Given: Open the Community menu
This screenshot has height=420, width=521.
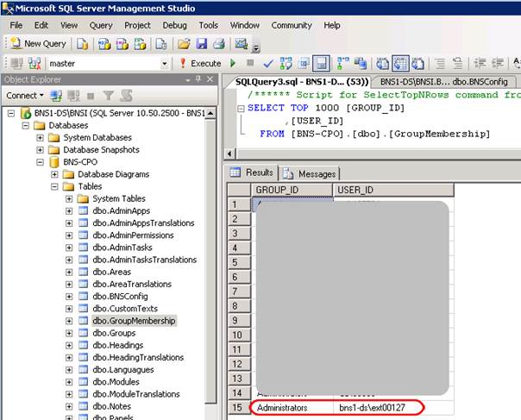Looking at the screenshot, I should (x=292, y=25).
